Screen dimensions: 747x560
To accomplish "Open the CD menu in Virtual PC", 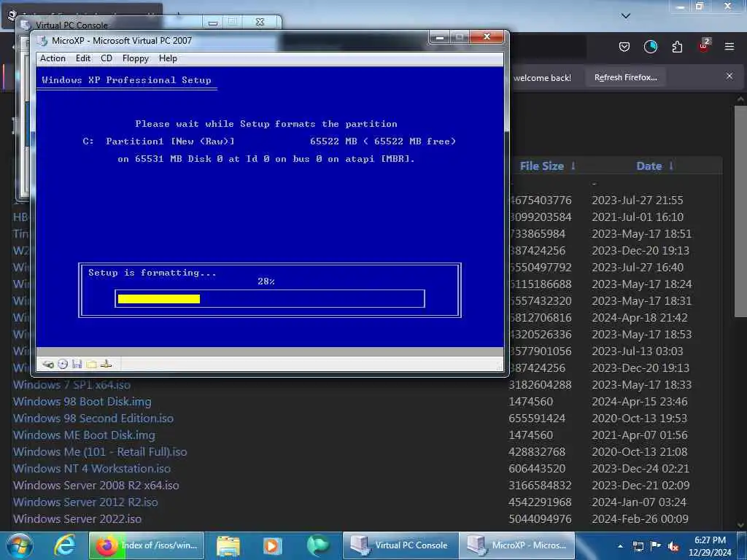I will (107, 58).
